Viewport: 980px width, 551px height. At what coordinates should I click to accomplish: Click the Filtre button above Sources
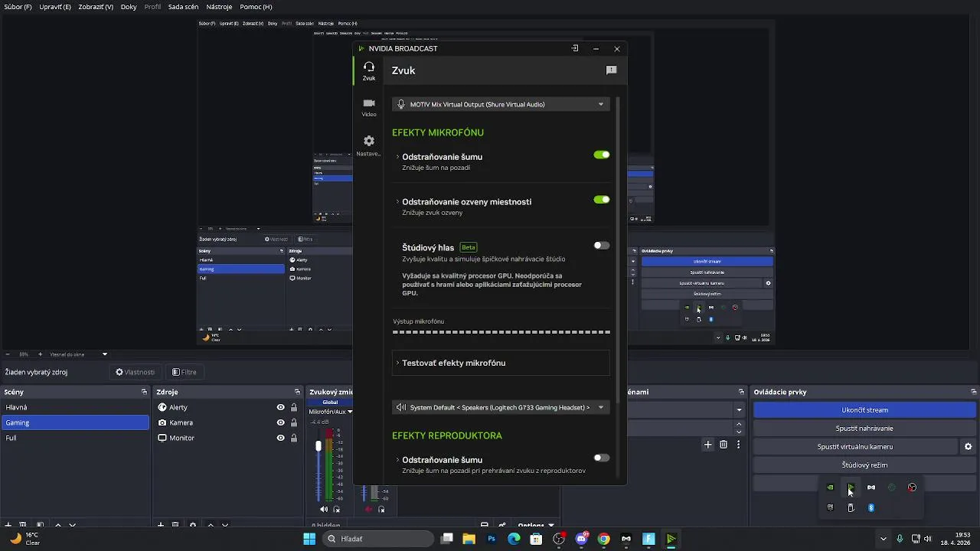tap(184, 372)
